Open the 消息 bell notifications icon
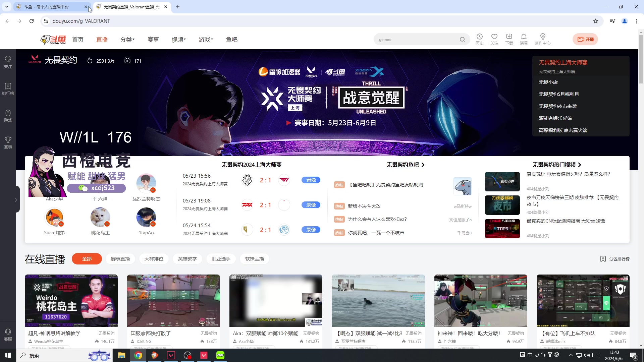The height and width of the screenshot is (362, 644). 524,39
